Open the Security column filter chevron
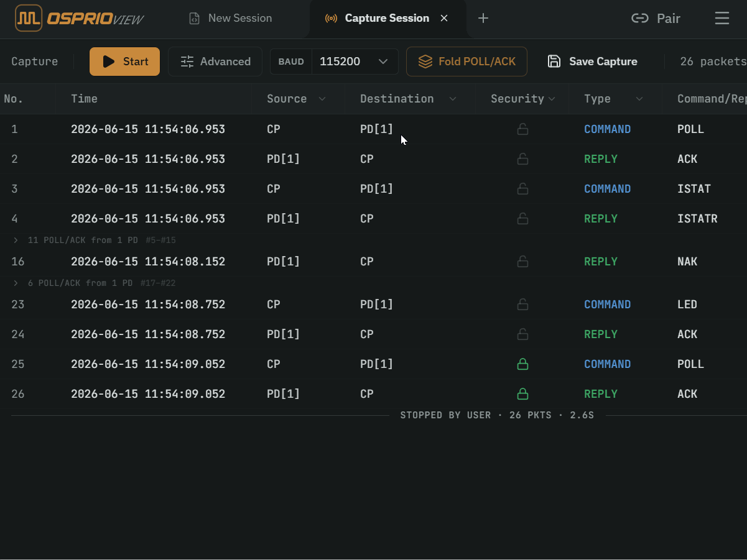Screen dimensions: 747x560 (x=552, y=99)
